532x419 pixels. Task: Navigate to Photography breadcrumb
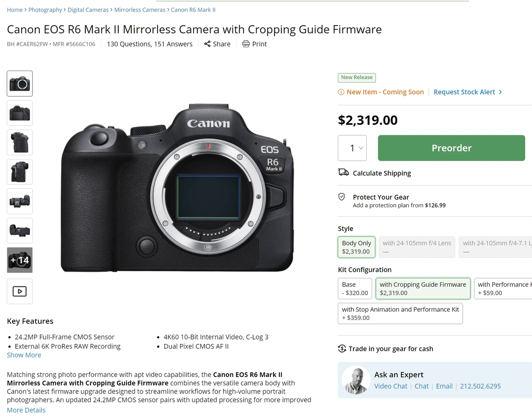[45, 10]
